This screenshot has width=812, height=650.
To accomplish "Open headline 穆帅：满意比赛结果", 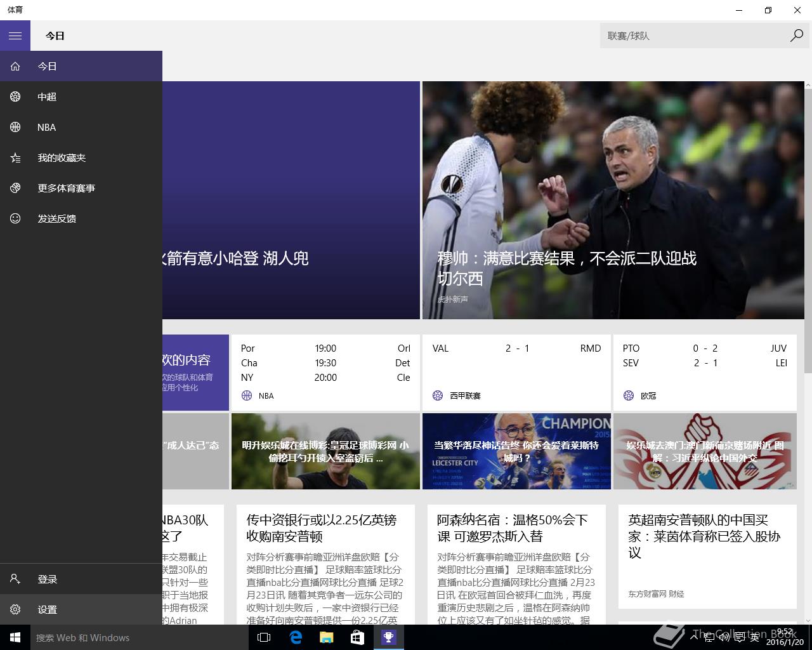I will click(x=566, y=268).
